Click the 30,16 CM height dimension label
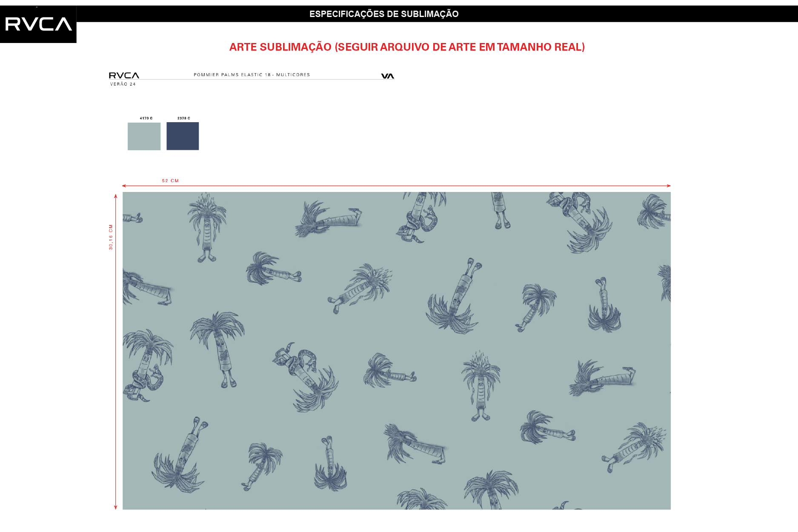The image size is (798, 532). (111, 237)
